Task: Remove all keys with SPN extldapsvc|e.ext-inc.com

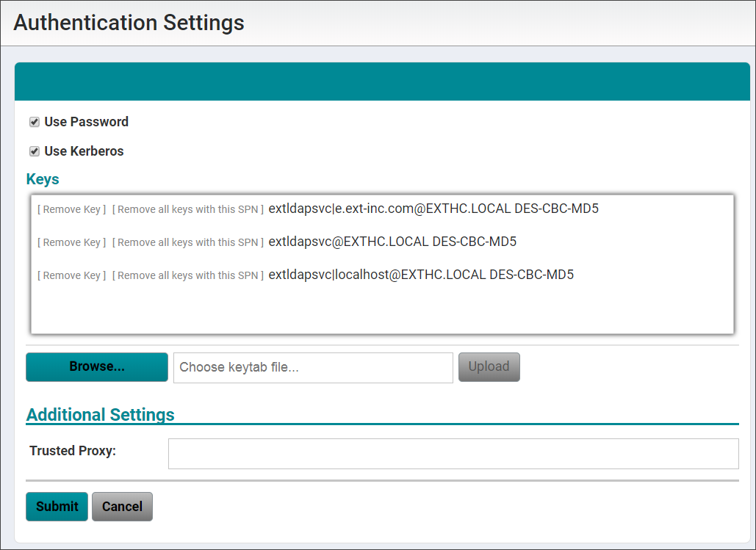Action: tap(186, 209)
